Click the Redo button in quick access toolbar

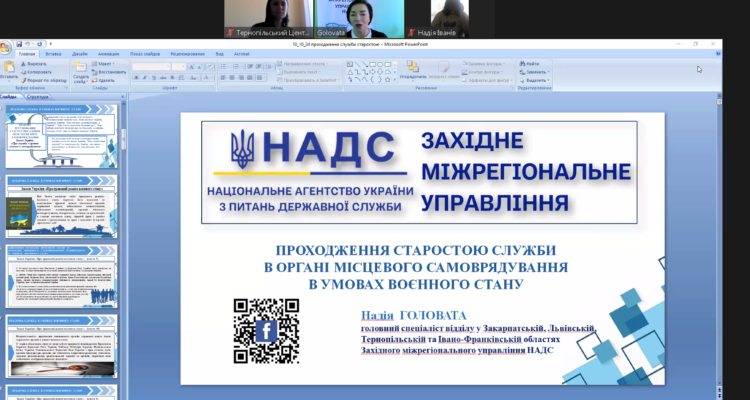(39, 44)
